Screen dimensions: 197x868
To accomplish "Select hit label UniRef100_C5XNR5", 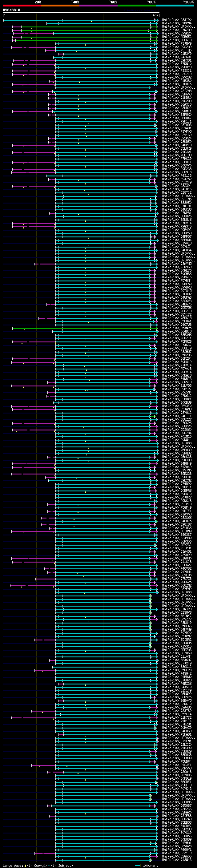I will tap(177, 328).
